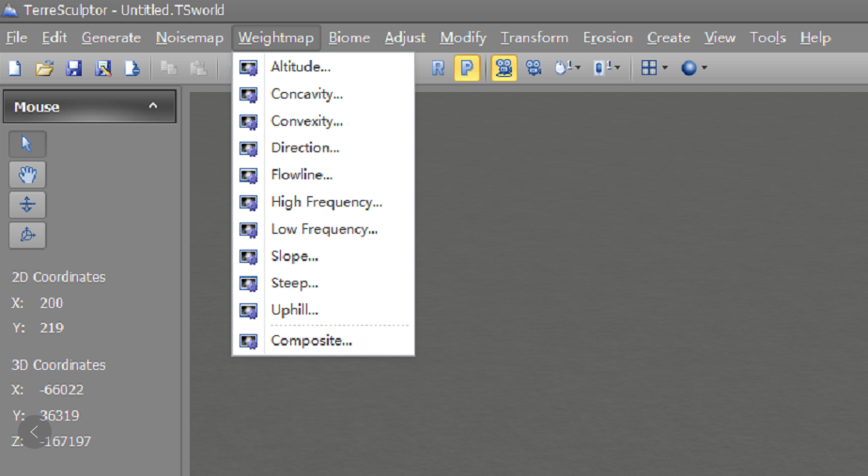Click the 2D Coordinates label

(58, 277)
